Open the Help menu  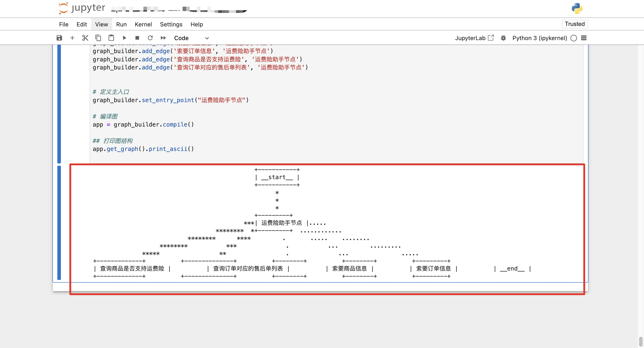pos(197,24)
